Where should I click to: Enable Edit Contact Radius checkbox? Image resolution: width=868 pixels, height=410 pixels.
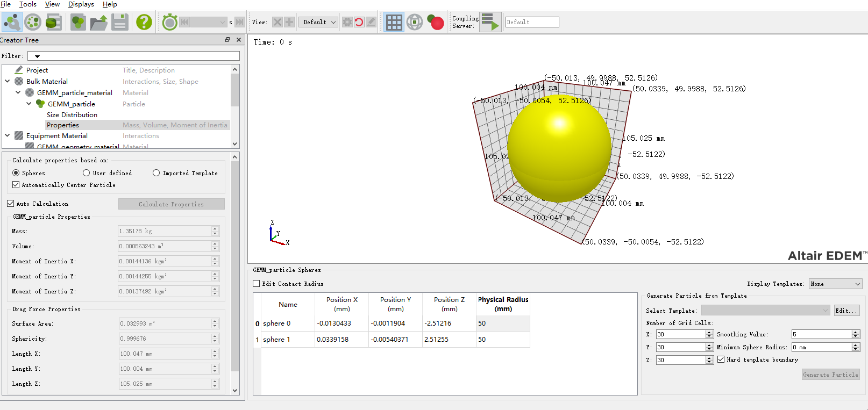[257, 284]
